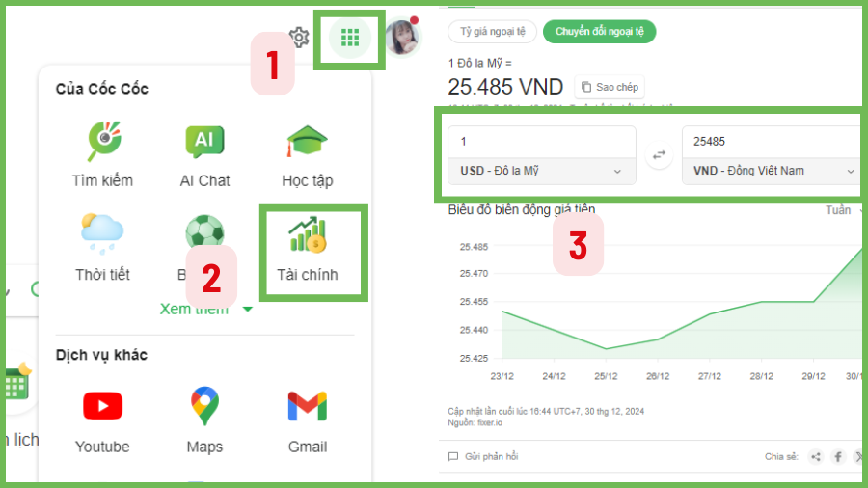Open the Cốc Cốc apps grid menu
The width and height of the screenshot is (868, 488).
coord(350,38)
